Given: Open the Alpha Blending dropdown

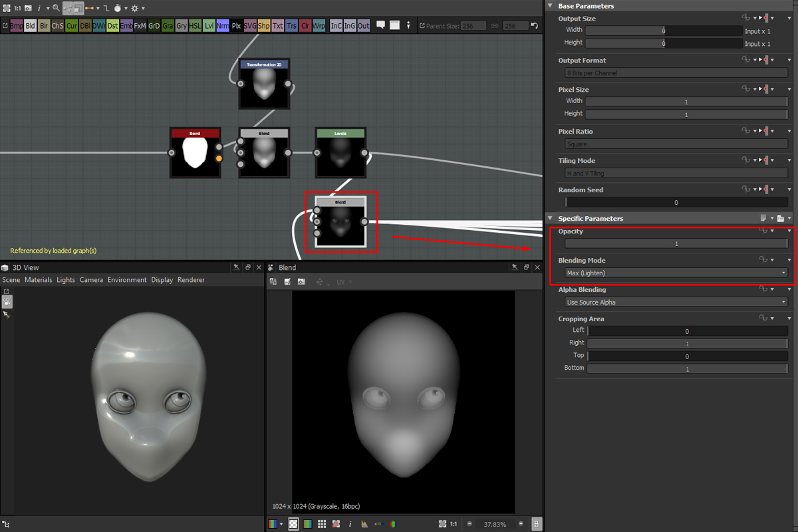Looking at the screenshot, I should (676, 302).
